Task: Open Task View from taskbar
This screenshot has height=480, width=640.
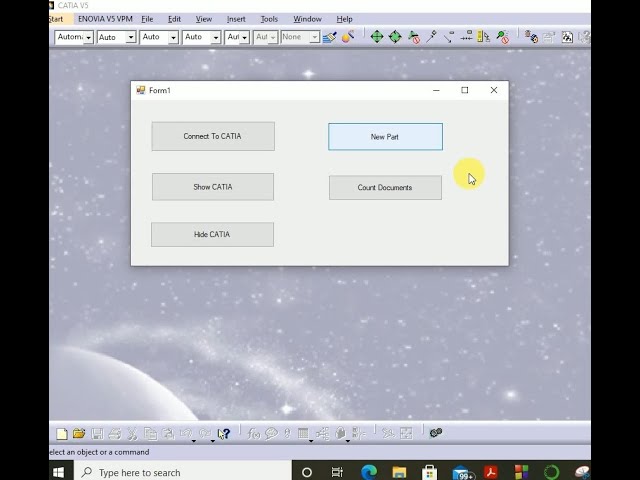Action: click(337, 472)
